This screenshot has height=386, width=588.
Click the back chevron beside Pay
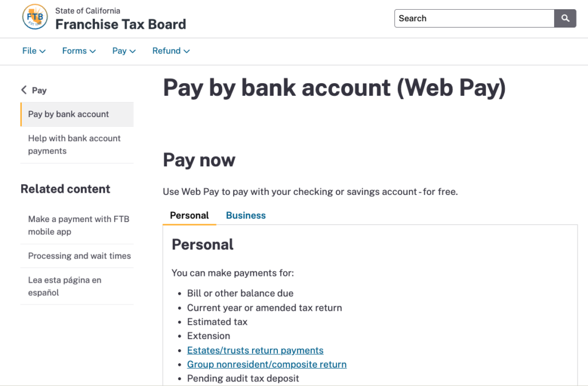pyautogui.click(x=24, y=90)
